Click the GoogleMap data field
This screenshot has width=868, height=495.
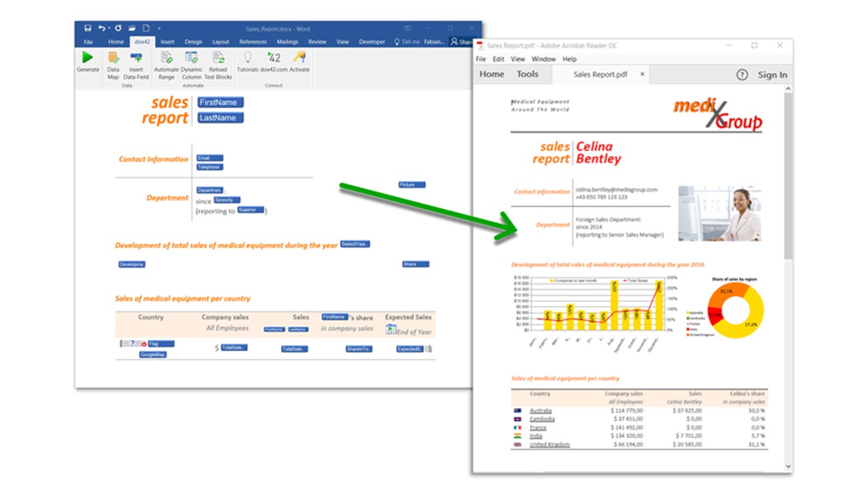[x=153, y=355]
